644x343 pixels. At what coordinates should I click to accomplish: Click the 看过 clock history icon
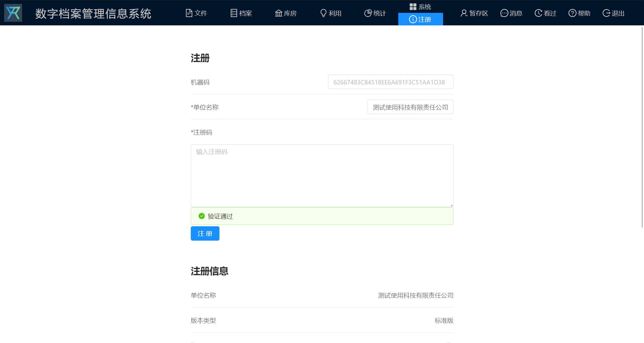[x=538, y=13]
